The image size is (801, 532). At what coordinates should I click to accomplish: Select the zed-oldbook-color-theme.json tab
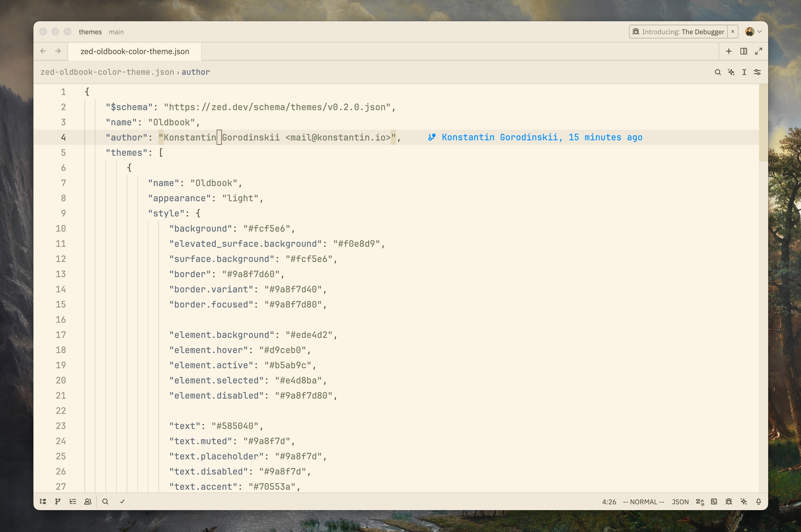135,52
